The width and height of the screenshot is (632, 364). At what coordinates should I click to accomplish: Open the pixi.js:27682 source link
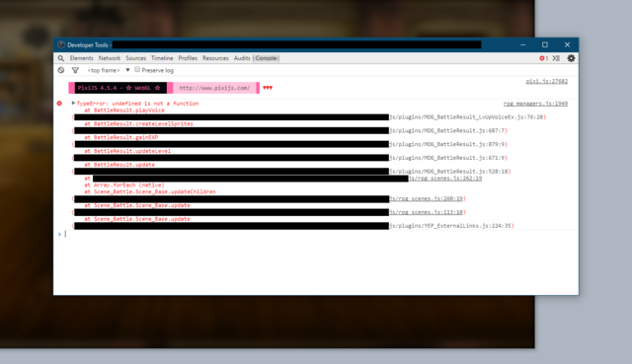point(547,81)
